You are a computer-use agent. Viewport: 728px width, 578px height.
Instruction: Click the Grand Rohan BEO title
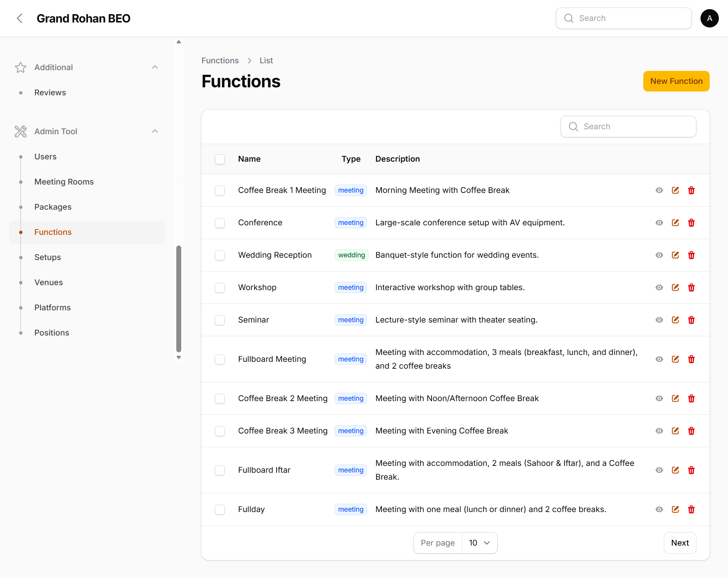84,18
